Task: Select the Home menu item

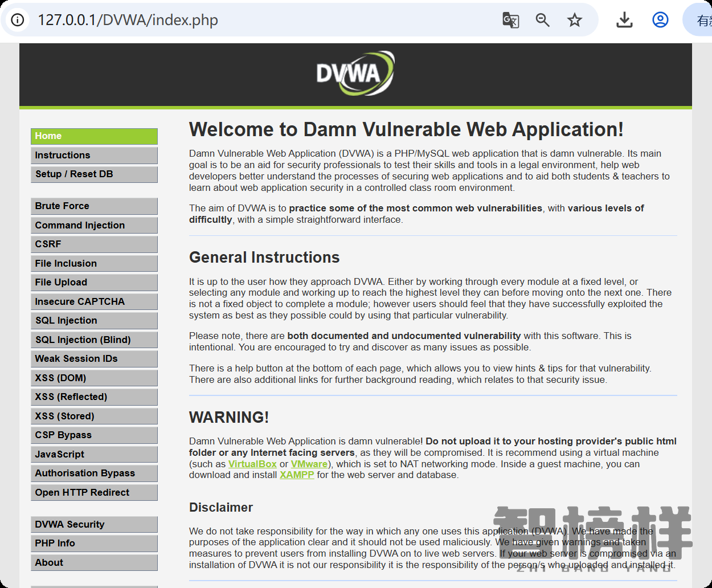Action: 94,136
